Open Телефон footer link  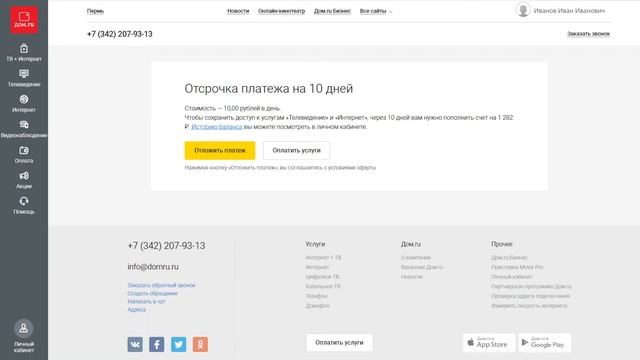click(316, 296)
